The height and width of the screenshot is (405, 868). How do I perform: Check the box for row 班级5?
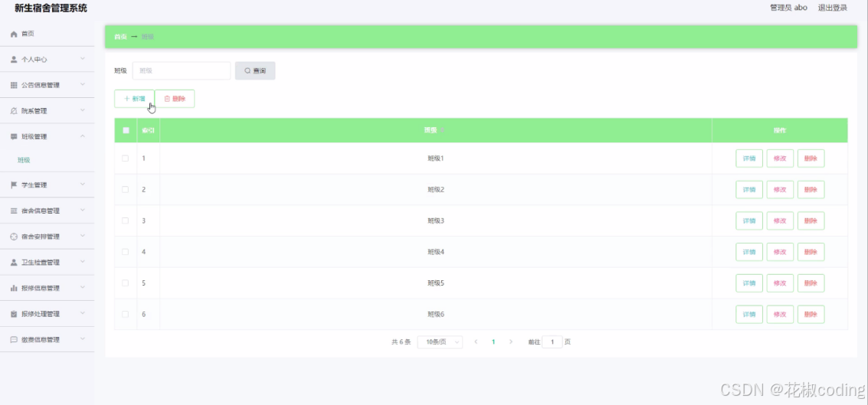click(125, 283)
